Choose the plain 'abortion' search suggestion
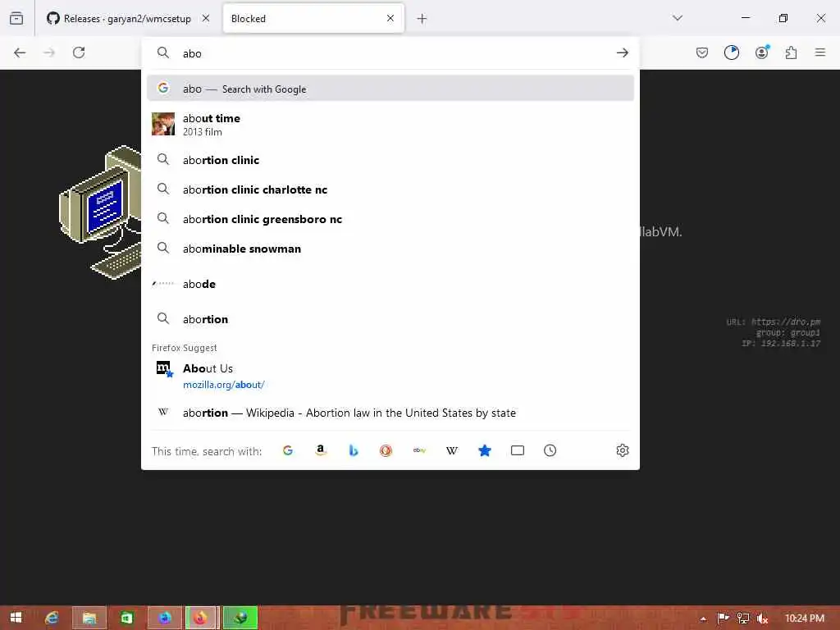 click(x=390, y=319)
